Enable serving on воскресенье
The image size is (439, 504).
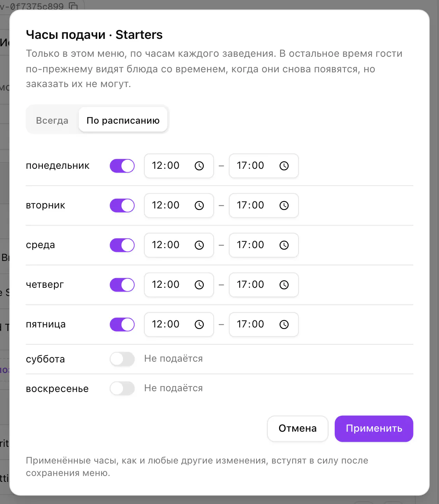pyautogui.click(x=122, y=388)
